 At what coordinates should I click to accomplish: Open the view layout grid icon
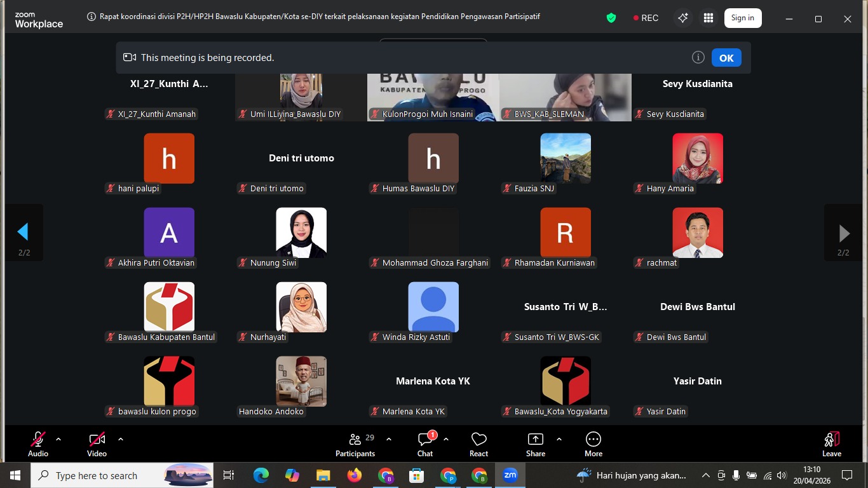tap(709, 18)
